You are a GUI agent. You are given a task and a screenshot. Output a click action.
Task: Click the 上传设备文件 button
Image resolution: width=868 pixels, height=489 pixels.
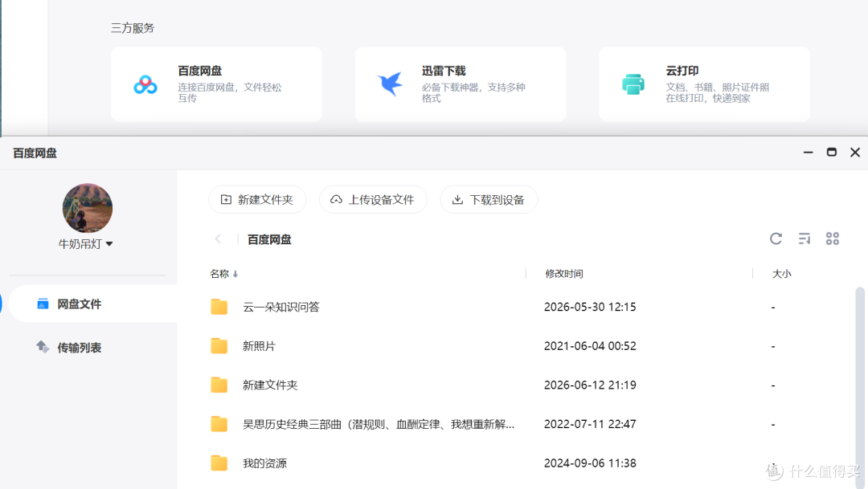[373, 200]
